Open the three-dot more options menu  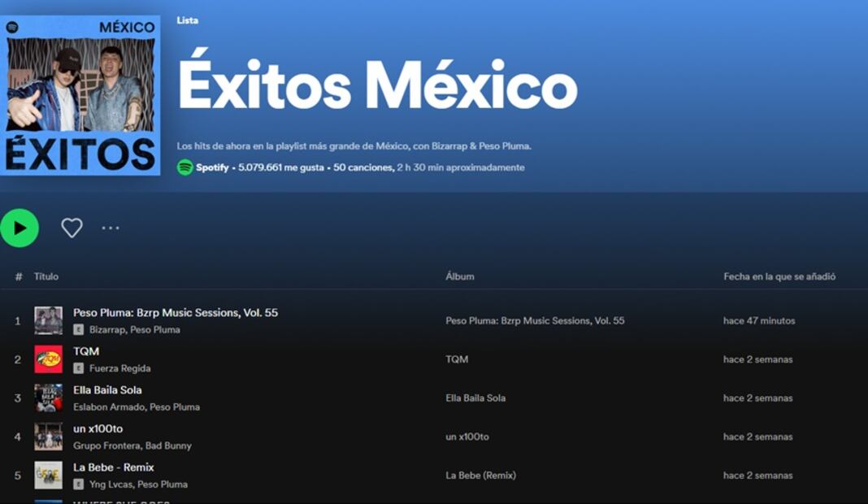click(111, 228)
